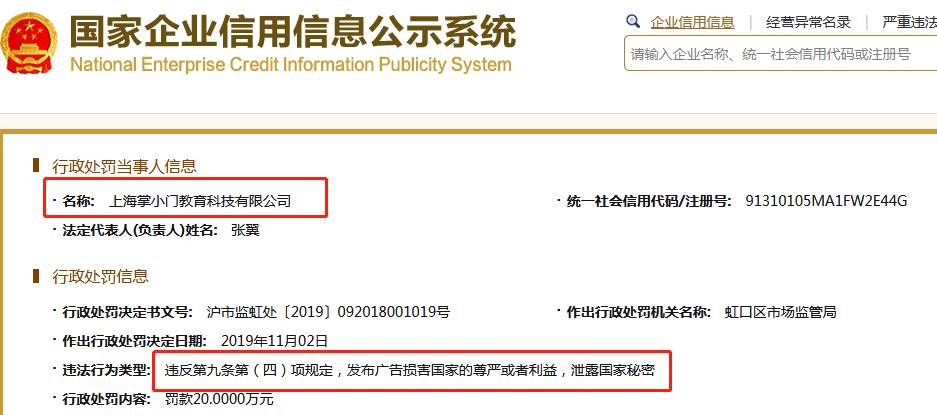Focus the enterprise name search field
Viewport: 937px width, 415px height.
point(780,54)
